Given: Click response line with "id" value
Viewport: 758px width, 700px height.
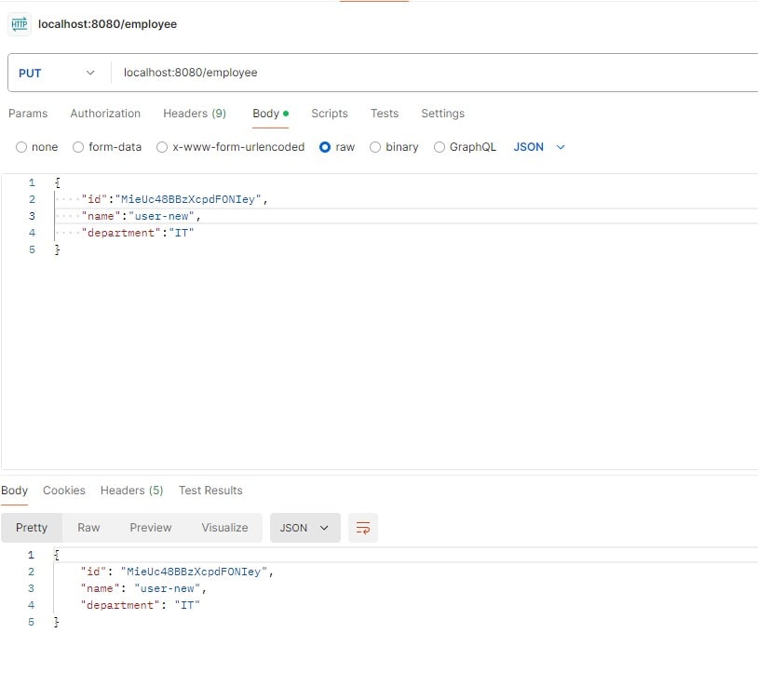Looking at the screenshot, I should click(177, 572).
